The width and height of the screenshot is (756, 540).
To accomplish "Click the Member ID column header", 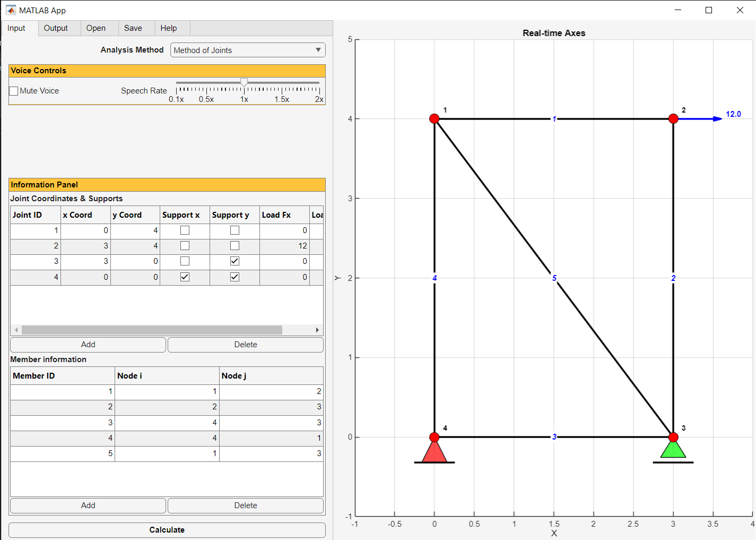I will pyautogui.click(x=63, y=376).
